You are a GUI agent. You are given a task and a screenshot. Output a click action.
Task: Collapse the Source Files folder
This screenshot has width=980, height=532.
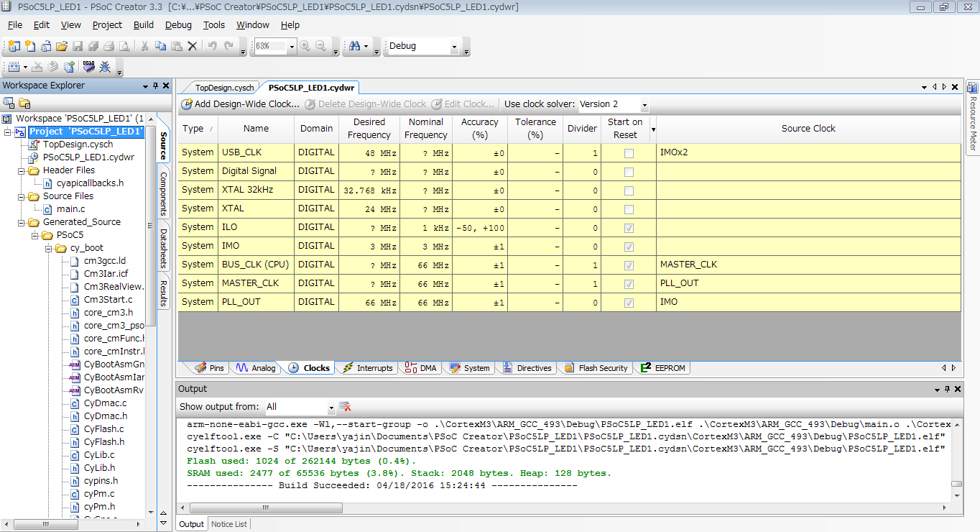coord(22,197)
